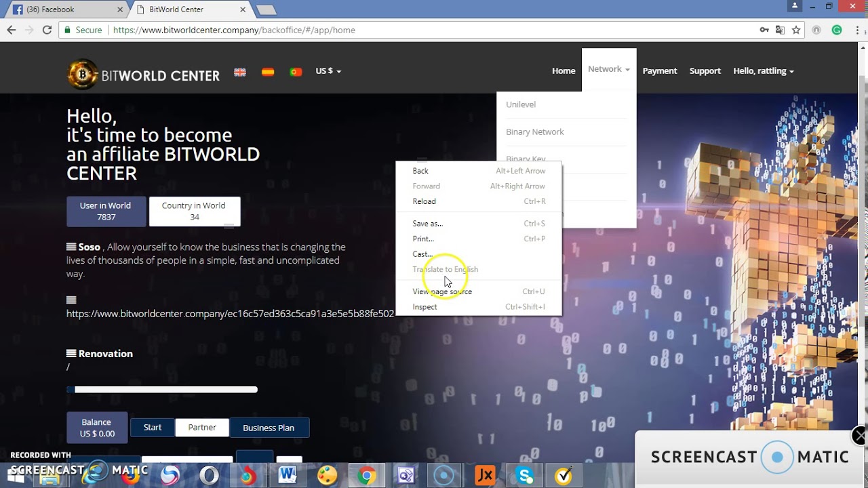
Task: Launch Skype from the taskbar
Action: click(x=524, y=474)
